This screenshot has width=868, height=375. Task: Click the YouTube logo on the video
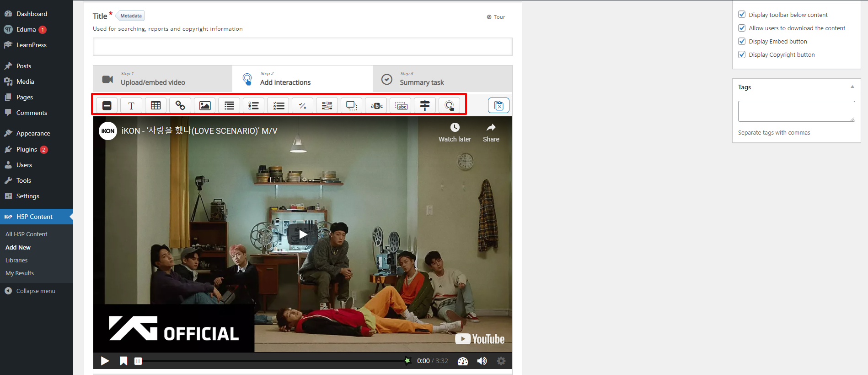pyautogui.click(x=480, y=339)
